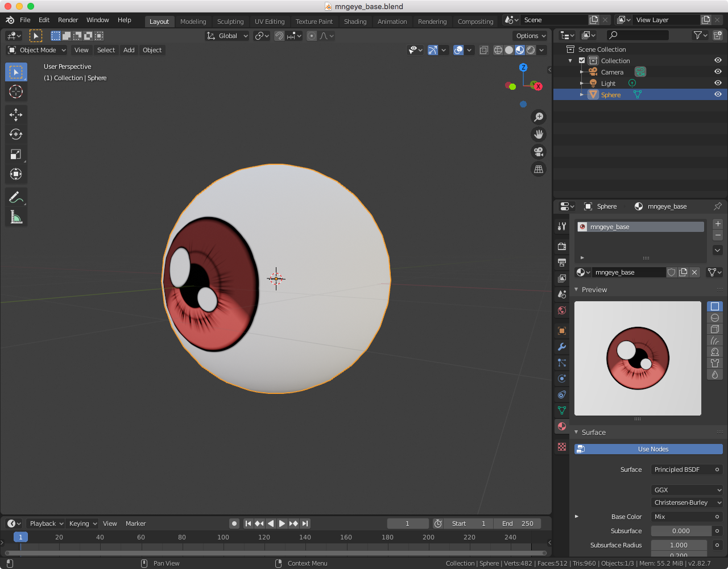
Task: Open the Modifier properties tab (wrench icon)
Action: click(x=562, y=346)
